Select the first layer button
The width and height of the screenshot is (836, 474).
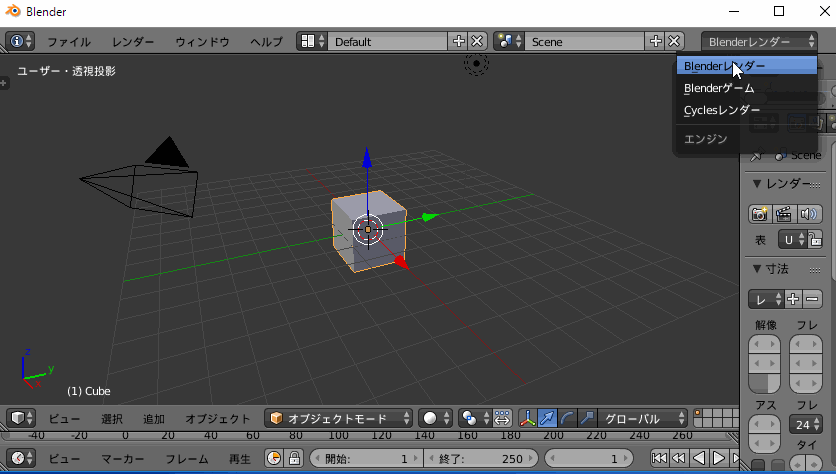[700, 413]
